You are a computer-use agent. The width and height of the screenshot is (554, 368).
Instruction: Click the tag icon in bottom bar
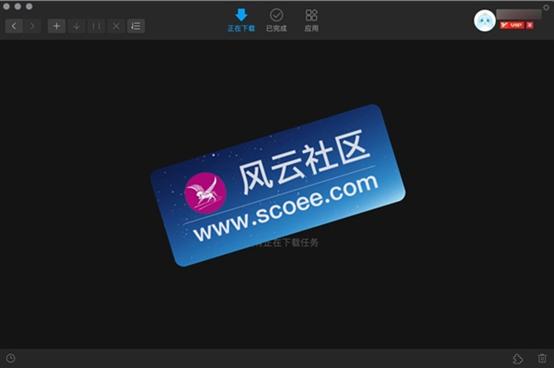[518, 359]
